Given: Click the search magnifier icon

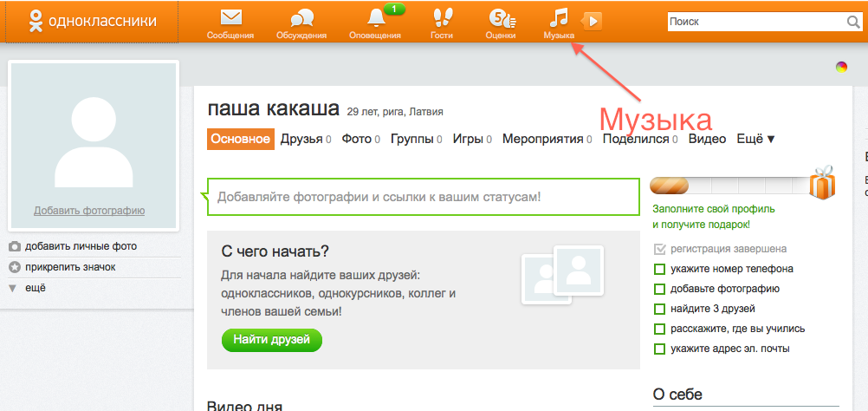Looking at the screenshot, I should point(853,23).
